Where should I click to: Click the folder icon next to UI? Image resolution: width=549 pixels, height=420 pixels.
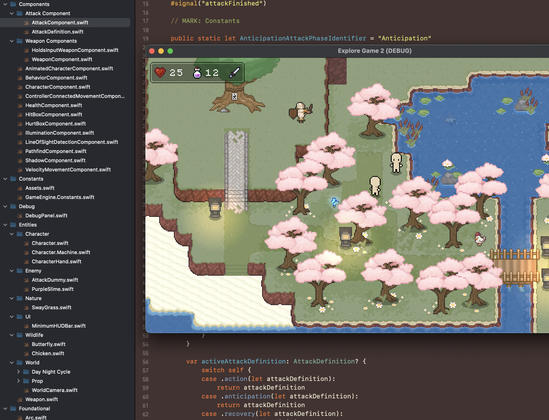[20, 317]
